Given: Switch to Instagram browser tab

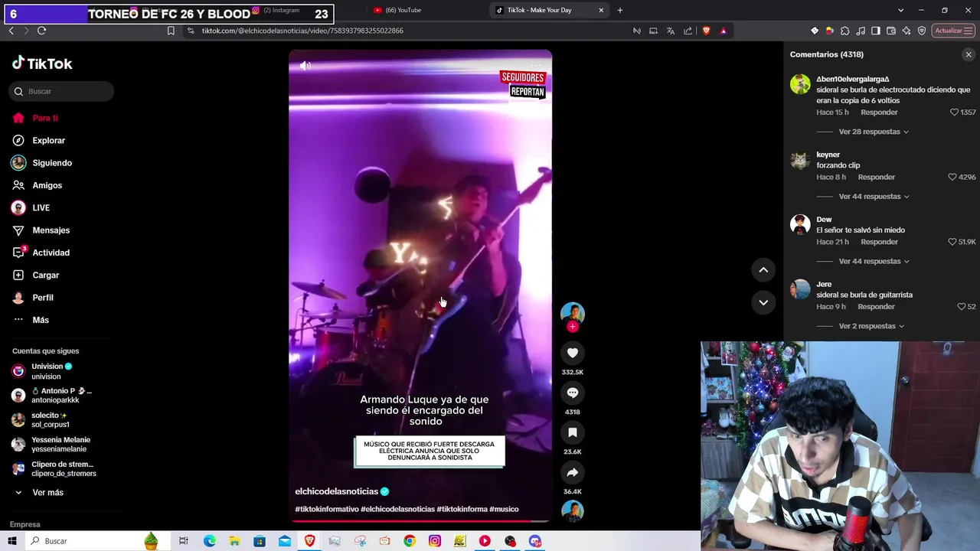Looking at the screenshot, I should click(288, 10).
